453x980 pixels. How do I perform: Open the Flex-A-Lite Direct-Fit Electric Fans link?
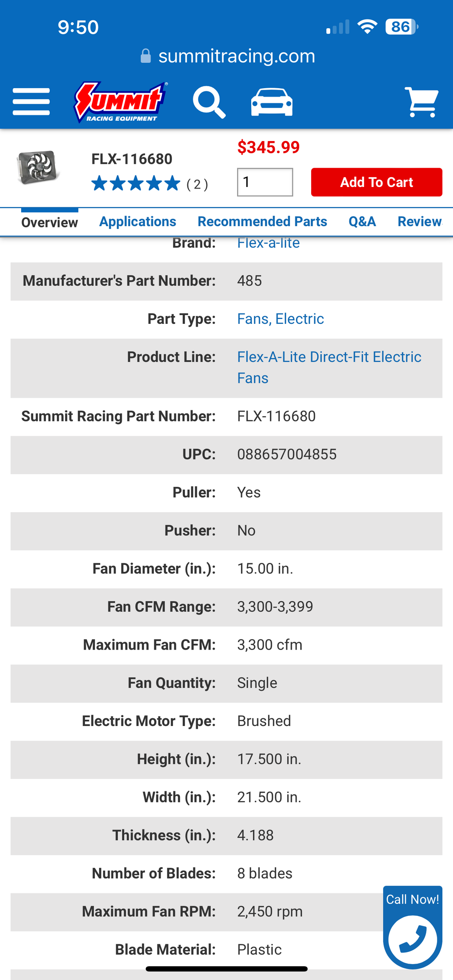[329, 358]
